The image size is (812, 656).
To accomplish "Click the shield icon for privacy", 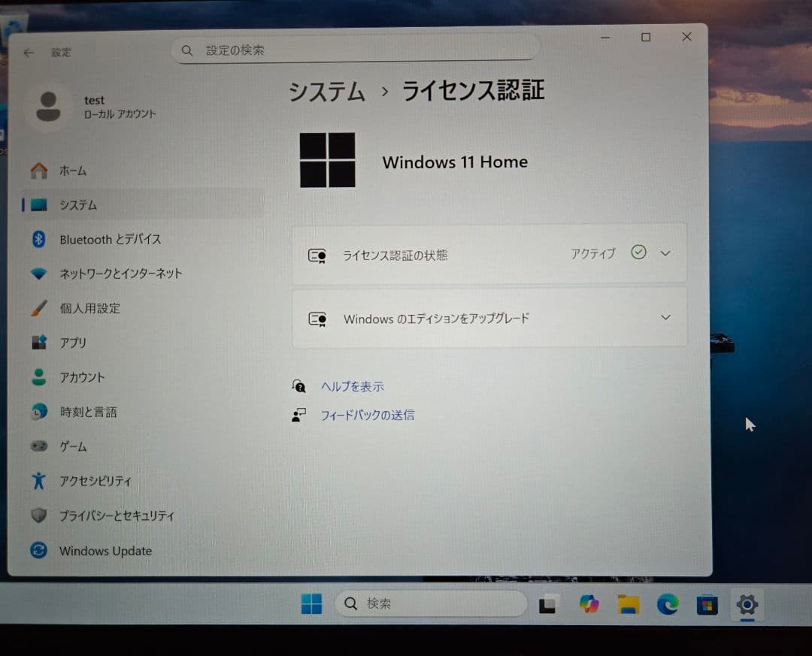I will 39,515.
